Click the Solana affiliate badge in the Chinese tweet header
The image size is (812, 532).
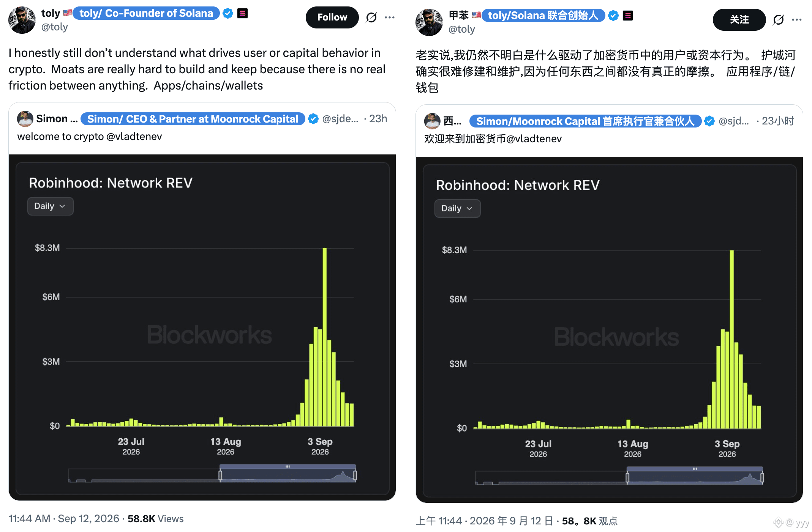[x=628, y=16]
